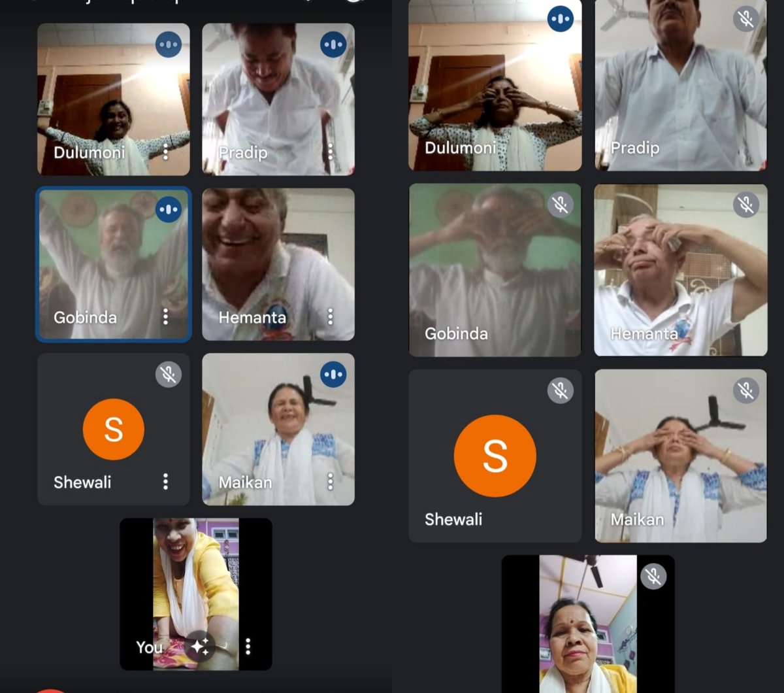Click the "Gobinda" name label in the right screenshot
784x693 pixels.
[456, 333]
